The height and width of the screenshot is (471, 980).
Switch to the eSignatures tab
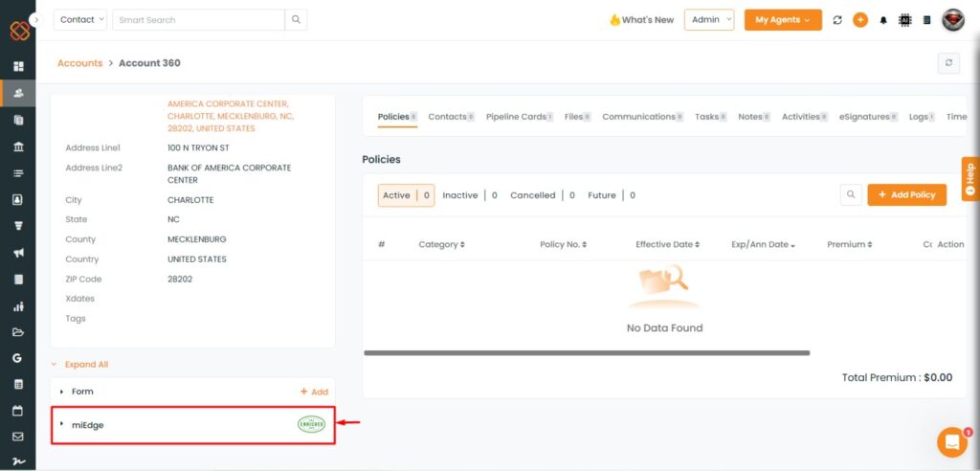(869, 117)
